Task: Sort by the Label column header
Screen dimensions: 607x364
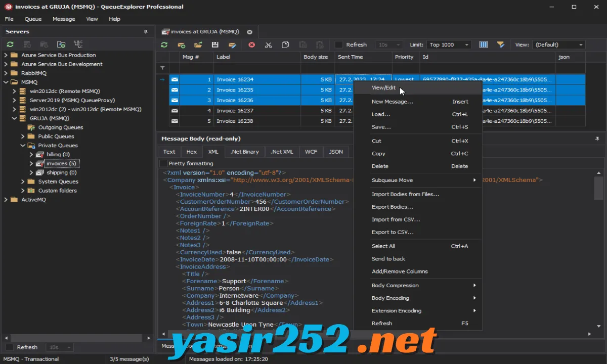Action: 257,57
